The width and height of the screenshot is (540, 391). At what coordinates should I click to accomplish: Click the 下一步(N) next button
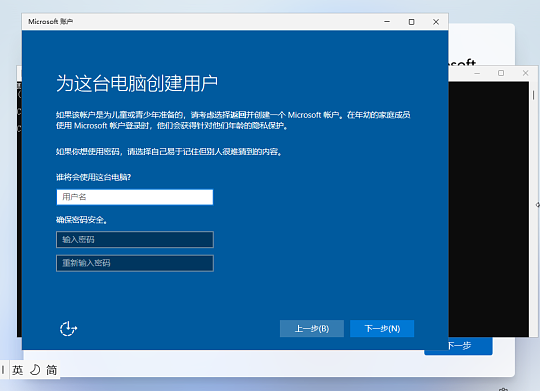click(x=382, y=329)
